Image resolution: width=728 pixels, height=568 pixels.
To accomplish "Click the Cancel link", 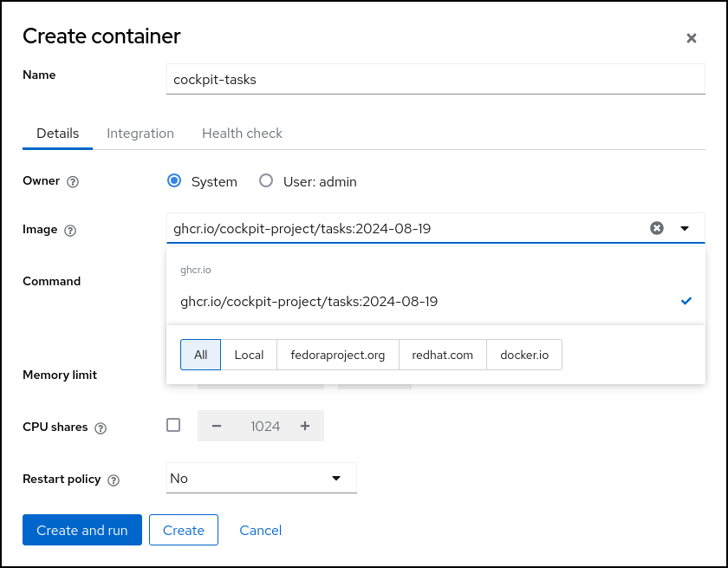I will point(261,530).
